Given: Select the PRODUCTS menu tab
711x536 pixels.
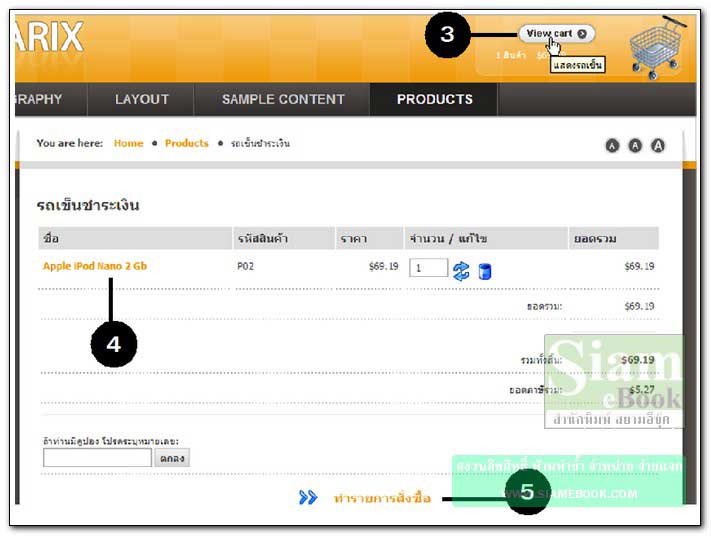Looking at the screenshot, I should point(434,99).
